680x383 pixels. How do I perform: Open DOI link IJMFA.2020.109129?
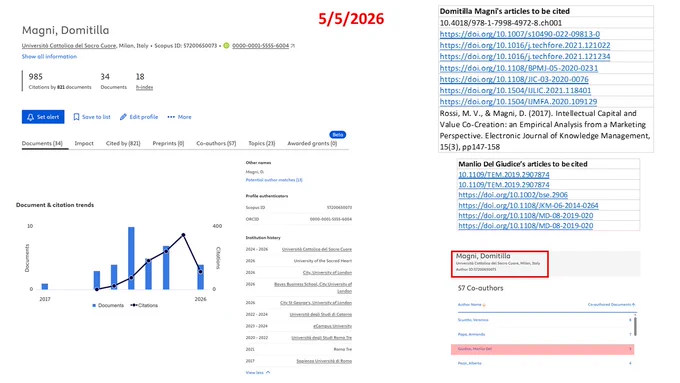click(x=518, y=102)
